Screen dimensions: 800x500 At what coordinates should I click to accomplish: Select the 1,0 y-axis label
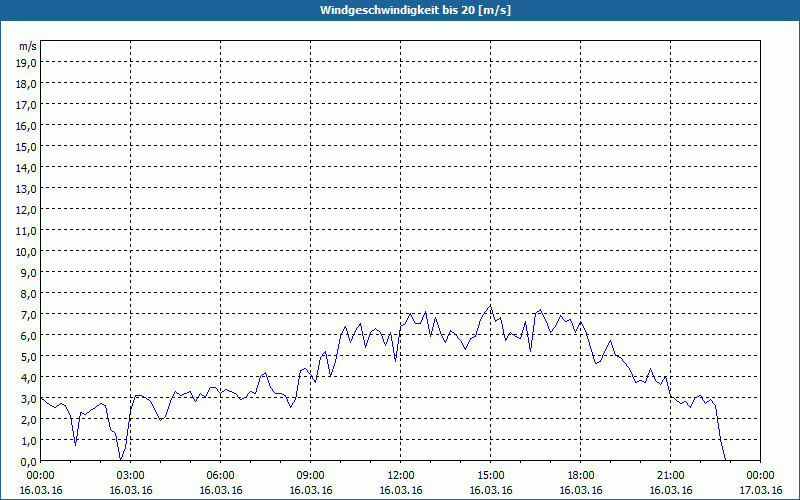point(30,441)
